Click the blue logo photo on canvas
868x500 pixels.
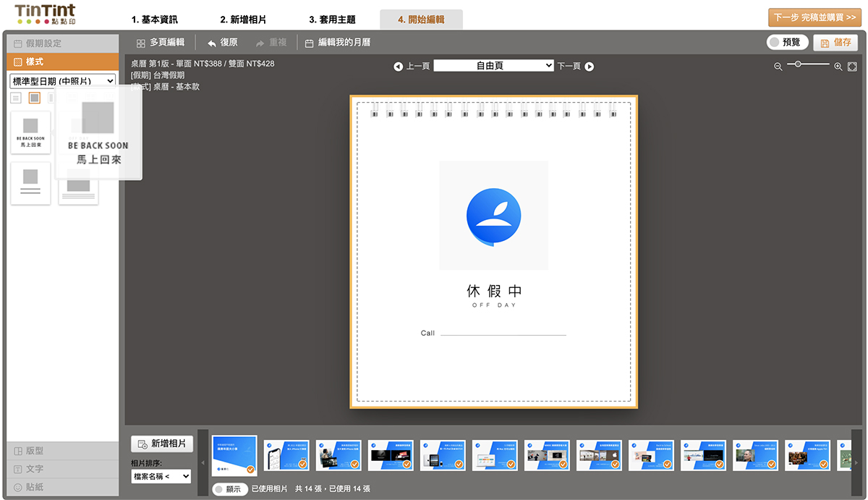[494, 215]
